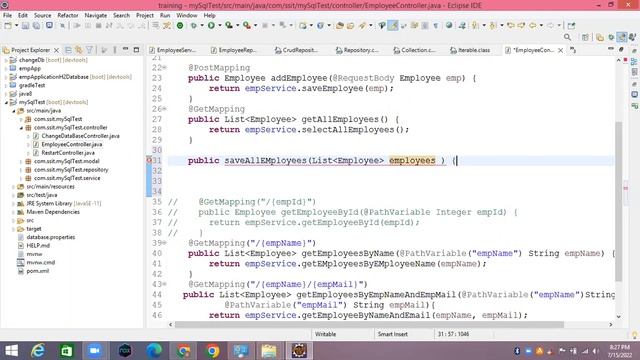Toggle Link with Editor in Project Explorer
Viewport: 640px width, 360px height.
(79, 50)
